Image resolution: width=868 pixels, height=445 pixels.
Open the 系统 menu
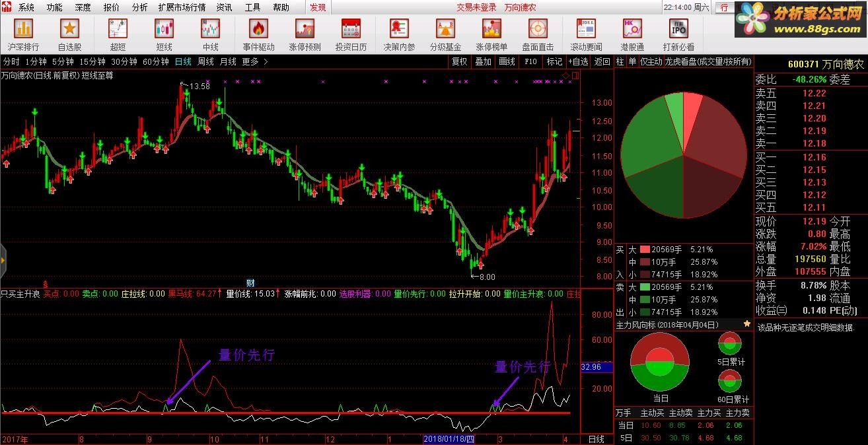click(26, 7)
